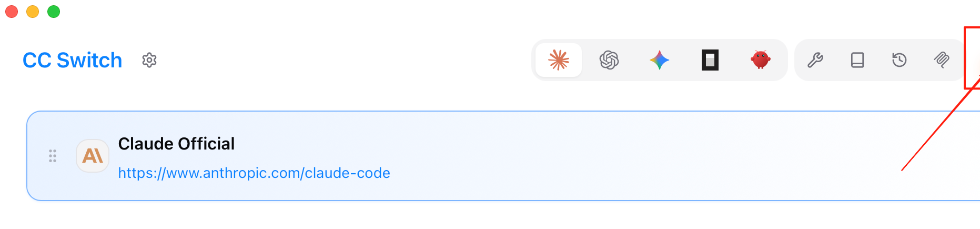Open the wrench tools icon
Viewport: 980px width, 229px height.
coord(815,60)
